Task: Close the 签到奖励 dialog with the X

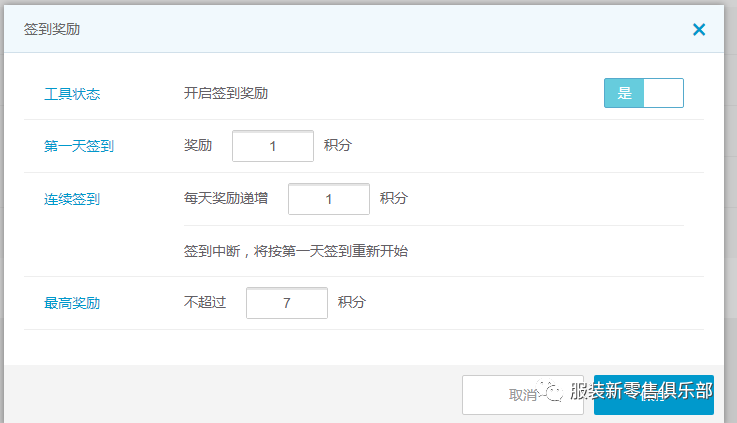Action: click(x=699, y=30)
